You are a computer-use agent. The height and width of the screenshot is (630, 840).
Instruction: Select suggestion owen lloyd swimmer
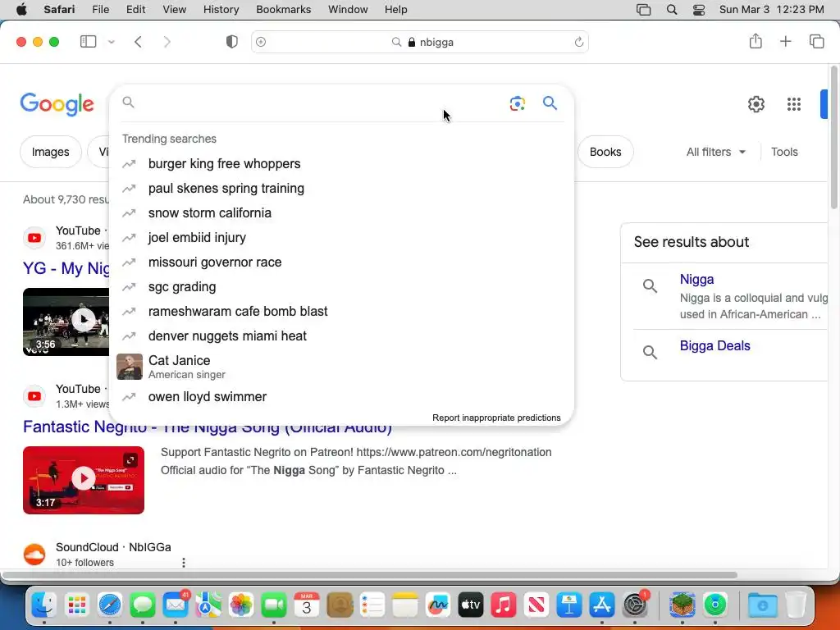[341, 397]
